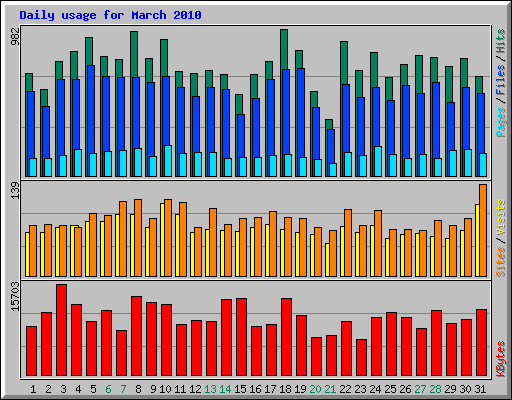Click the cyan Pages bar for day 10
Image resolution: width=512 pixels, height=400 pixels.
pyautogui.click(x=168, y=161)
